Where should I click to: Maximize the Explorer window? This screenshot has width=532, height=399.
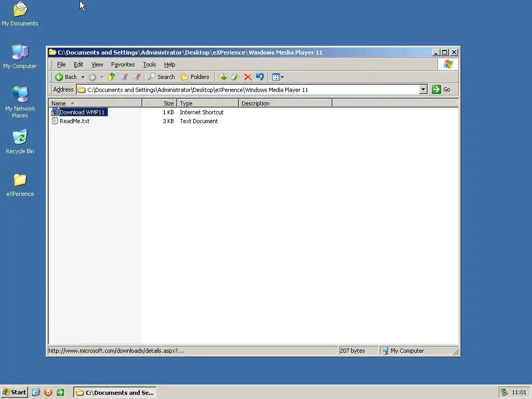click(445, 52)
